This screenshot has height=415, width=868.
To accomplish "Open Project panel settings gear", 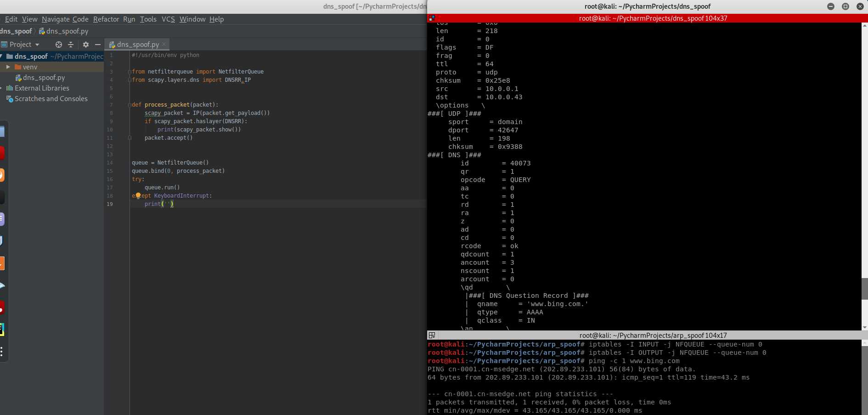I will [x=85, y=45].
